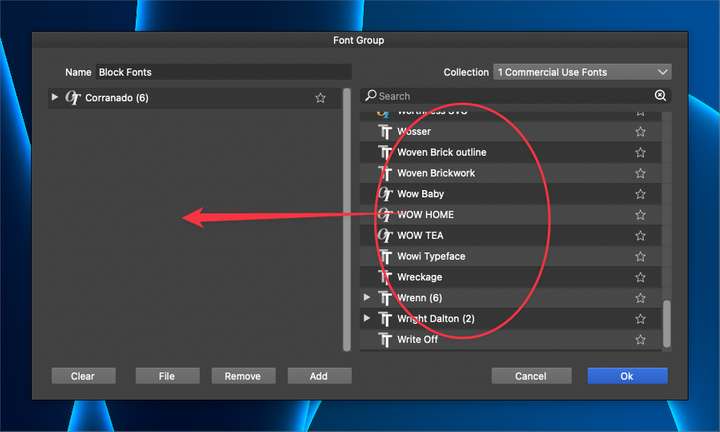Viewport: 720px width, 432px height.
Task: Toggle the star for WOW TEA
Action: [x=640, y=236]
